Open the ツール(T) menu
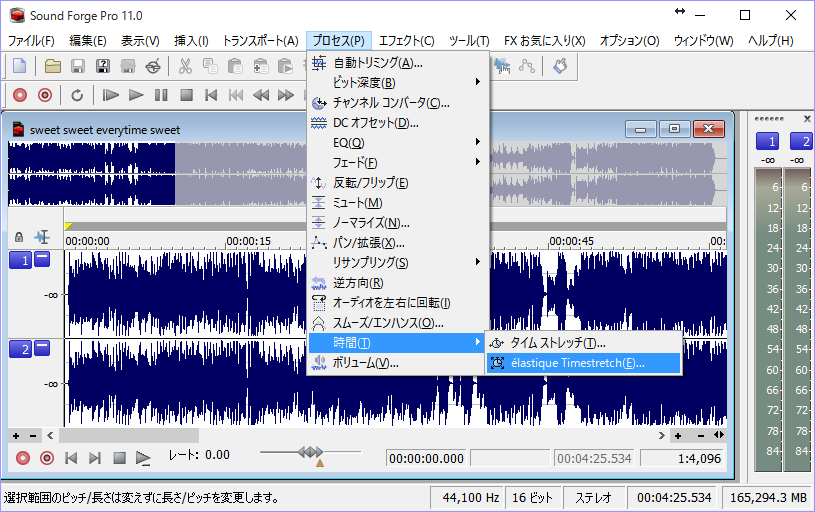The width and height of the screenshot is (815, 512). point(469,41)
